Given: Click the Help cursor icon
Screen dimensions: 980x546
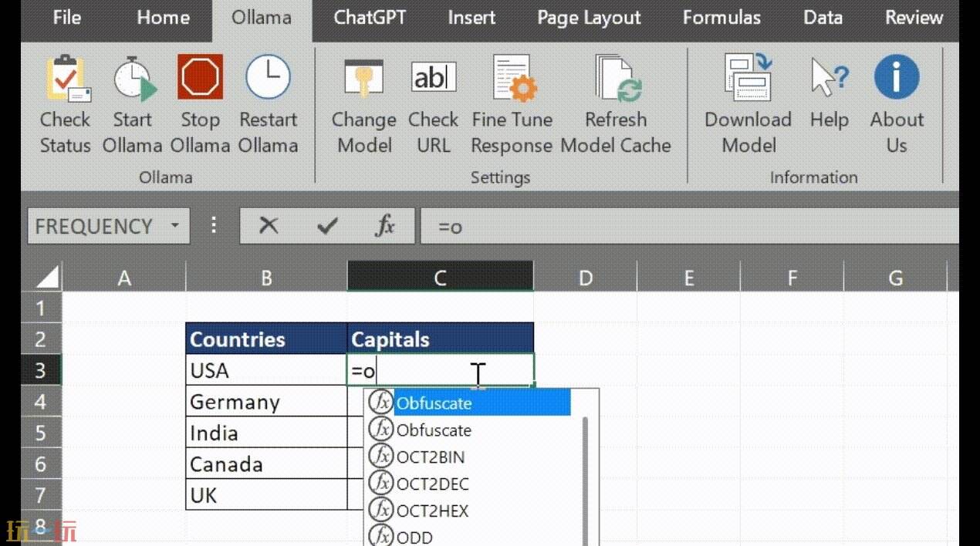Looking at the screenshot, I should pyautogui.click(x=829, y=77).
